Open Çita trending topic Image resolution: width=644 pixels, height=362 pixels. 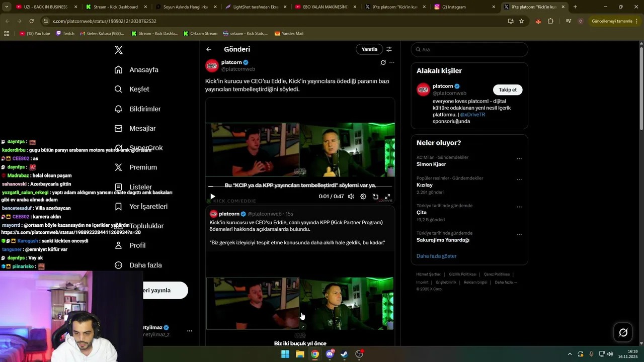[x=422, y=212]
